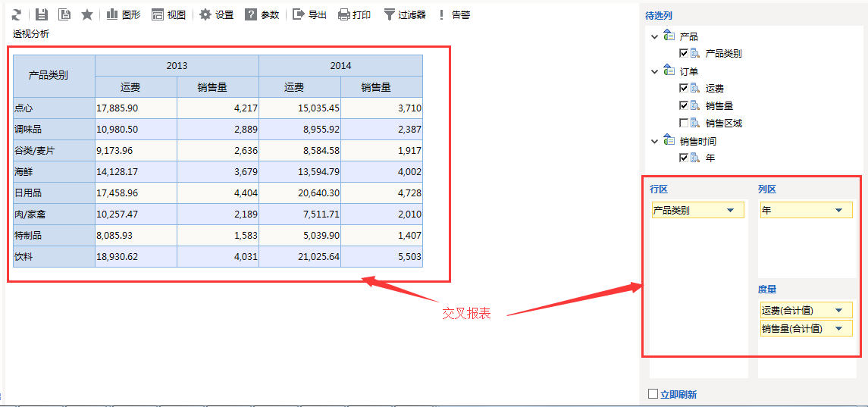Click field icon beside 销售区域
The height and width of the screenshot is (407, 868).
(694, 123)
